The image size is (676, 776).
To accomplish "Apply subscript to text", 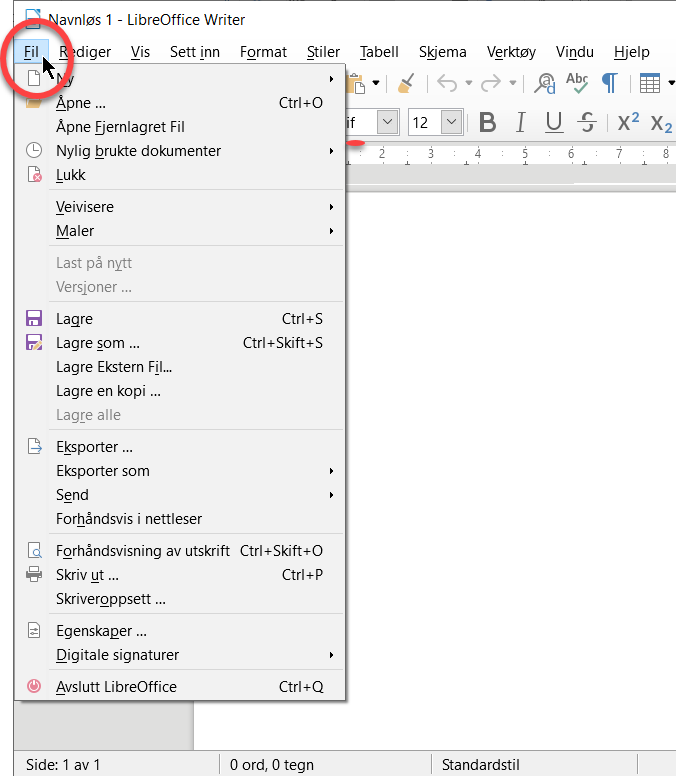I will point(661,122).
